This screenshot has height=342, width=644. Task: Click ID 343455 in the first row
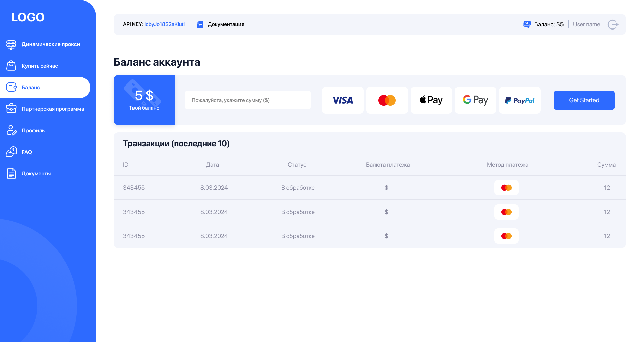(x=134, y=188)
